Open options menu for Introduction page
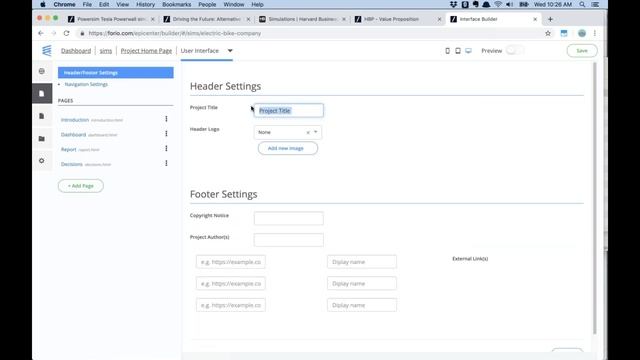 [x=166, y=119]
